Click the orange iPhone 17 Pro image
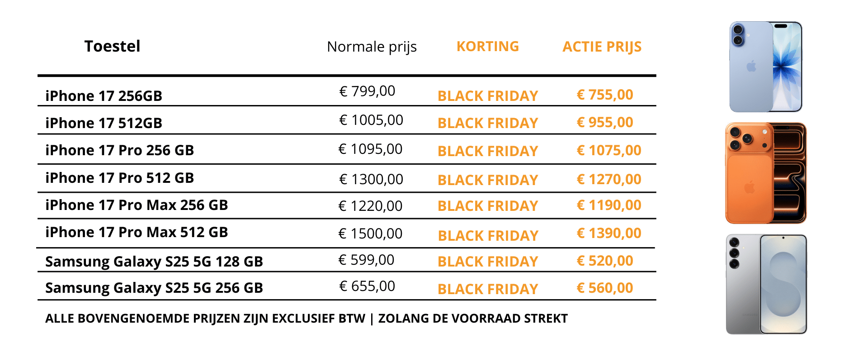The image size is (868, 362). tap(766, 173)
